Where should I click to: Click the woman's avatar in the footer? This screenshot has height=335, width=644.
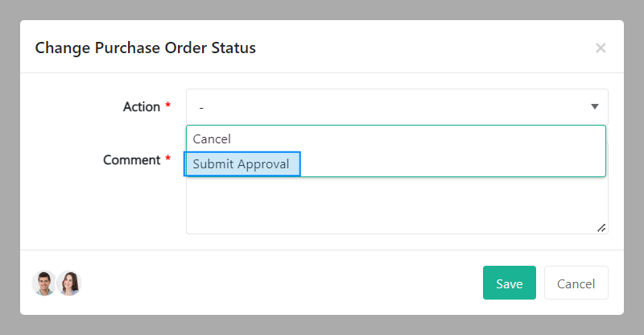click(69, 283)
